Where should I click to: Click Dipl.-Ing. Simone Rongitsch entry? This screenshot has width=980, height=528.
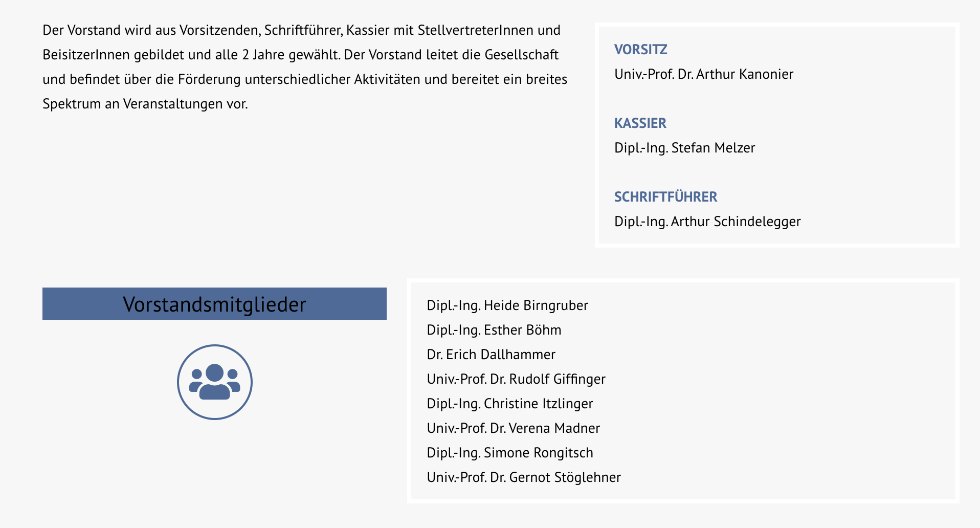coord(510,453)
